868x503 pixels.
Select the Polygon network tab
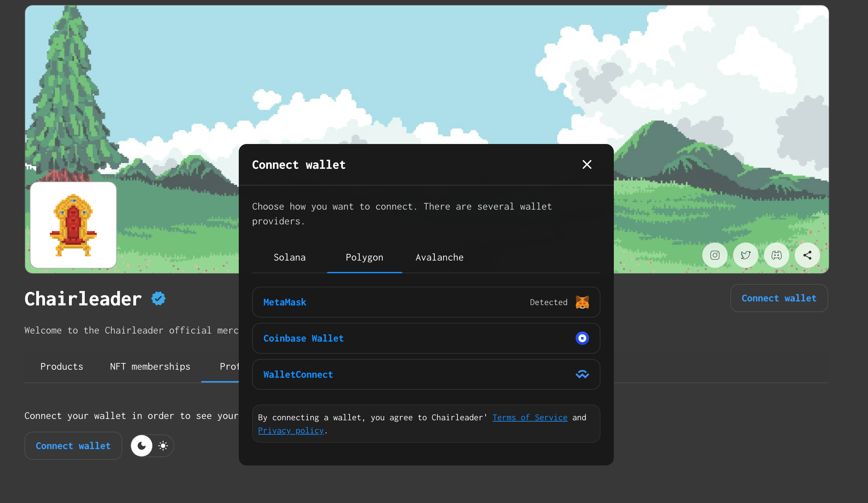click(364, 257)
